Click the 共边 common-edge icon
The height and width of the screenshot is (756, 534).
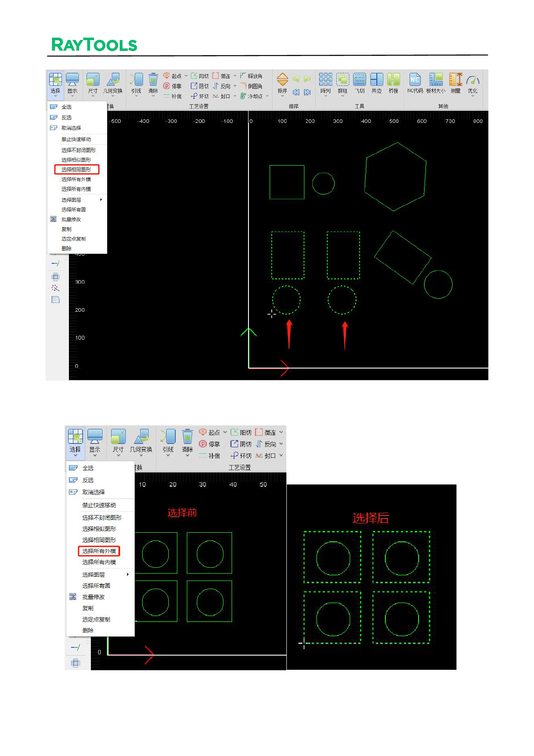pos(376,80)
